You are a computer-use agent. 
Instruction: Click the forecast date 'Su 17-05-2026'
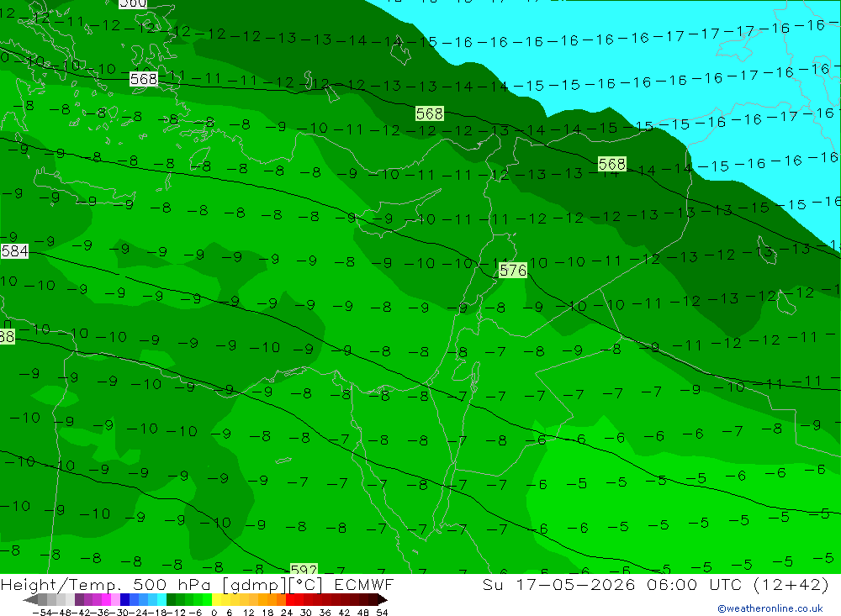[558, 585]
